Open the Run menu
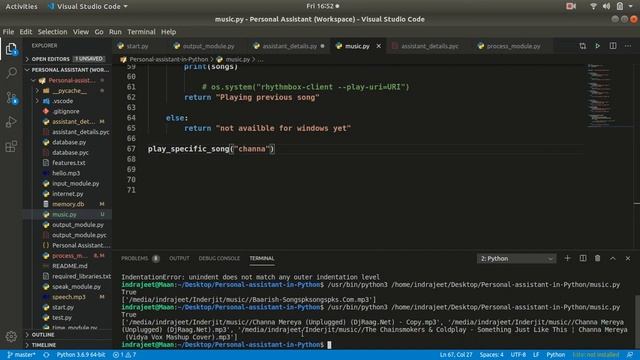Image resolution: width=640 pixels, height=360 pixels. 115,32
